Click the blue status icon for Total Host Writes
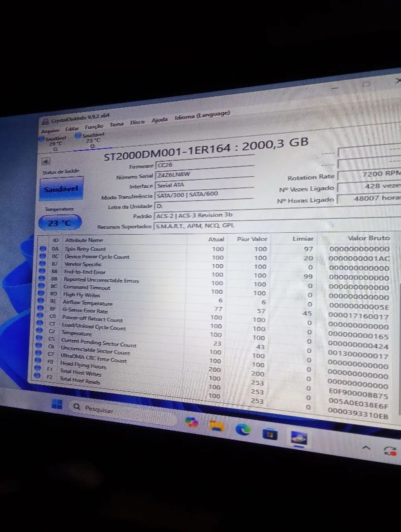This screenshot has height=532, width=401. (x=37, y=368)
